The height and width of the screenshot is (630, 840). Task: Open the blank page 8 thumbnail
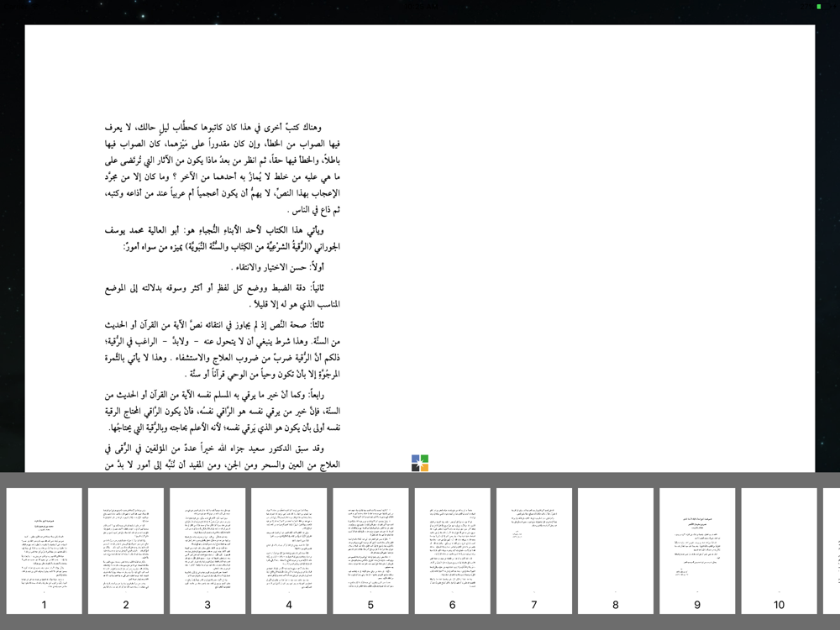pyautogui.click(x=616, y=551)
